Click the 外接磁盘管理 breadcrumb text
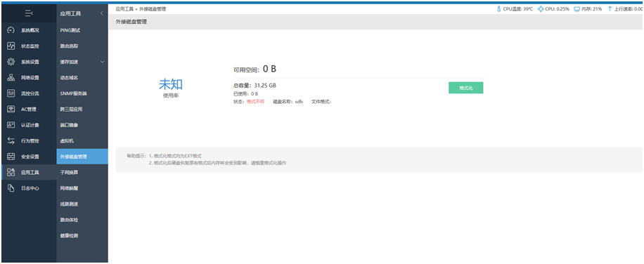 [x=153, y=8]
